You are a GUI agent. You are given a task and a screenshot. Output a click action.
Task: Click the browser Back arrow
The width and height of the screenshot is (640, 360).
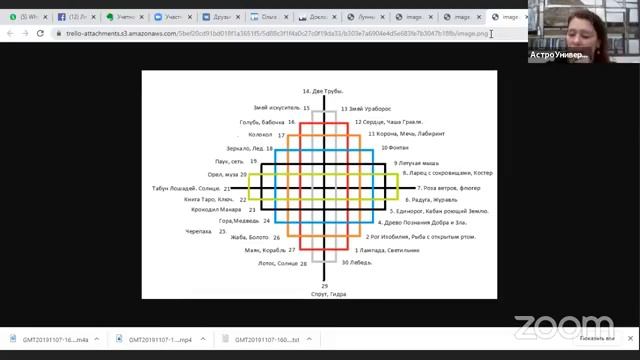click(11, 33)
